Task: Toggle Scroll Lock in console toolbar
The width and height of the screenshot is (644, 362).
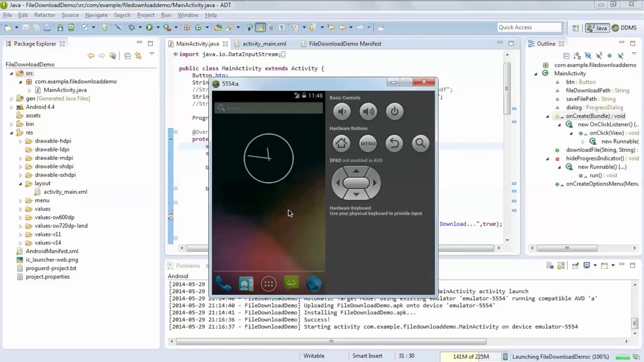Action: [561, 265]
